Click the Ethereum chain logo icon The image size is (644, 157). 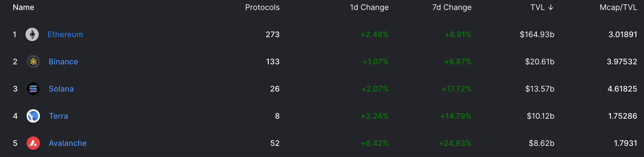(32, 34)
